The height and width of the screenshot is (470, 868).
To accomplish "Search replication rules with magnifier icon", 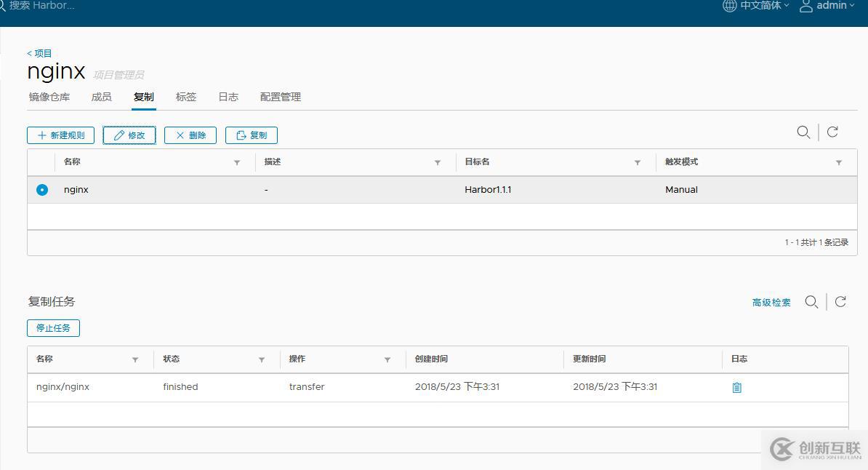I will (x=803, y=132).
